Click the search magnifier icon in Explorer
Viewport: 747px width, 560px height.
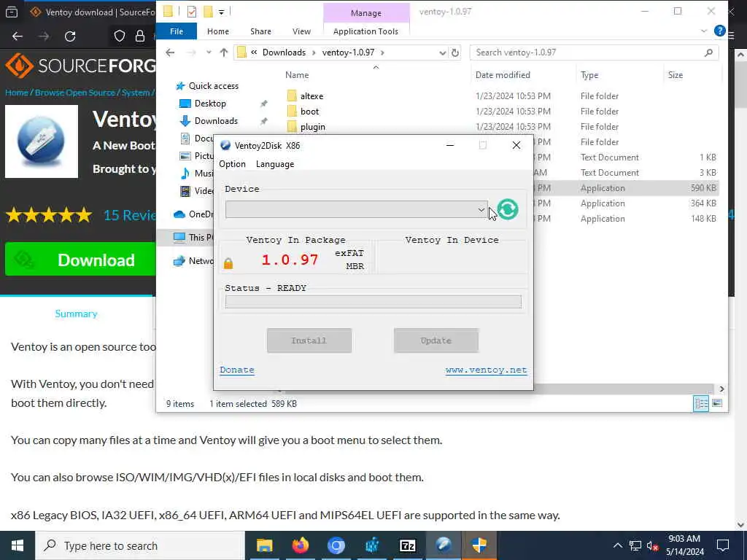pos(708,52)
